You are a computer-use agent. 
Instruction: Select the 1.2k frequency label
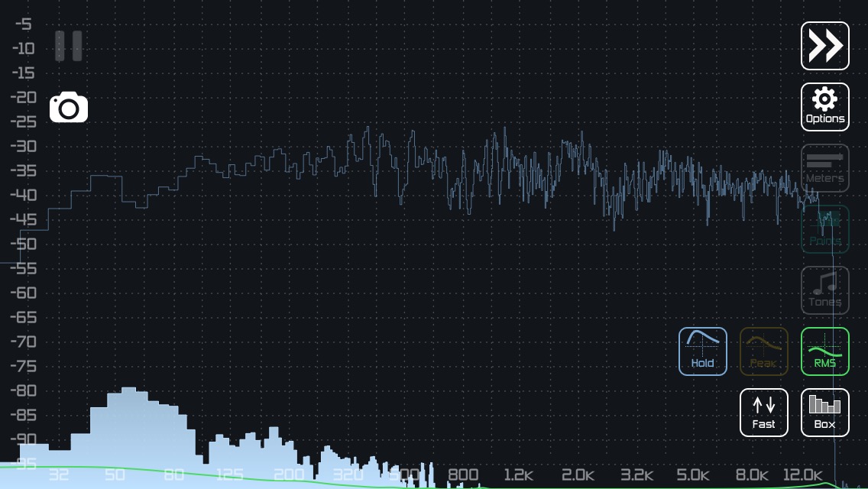519,474
